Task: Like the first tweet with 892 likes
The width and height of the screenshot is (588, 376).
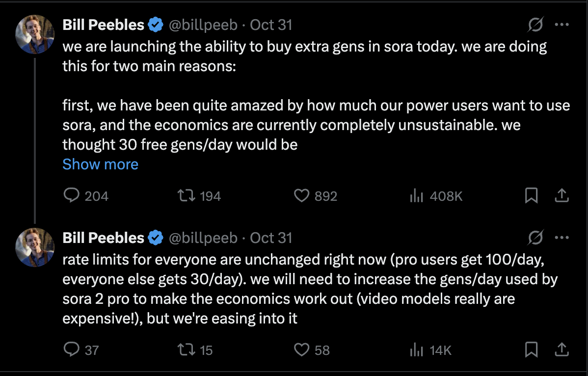Action: [x=301, y=196]
